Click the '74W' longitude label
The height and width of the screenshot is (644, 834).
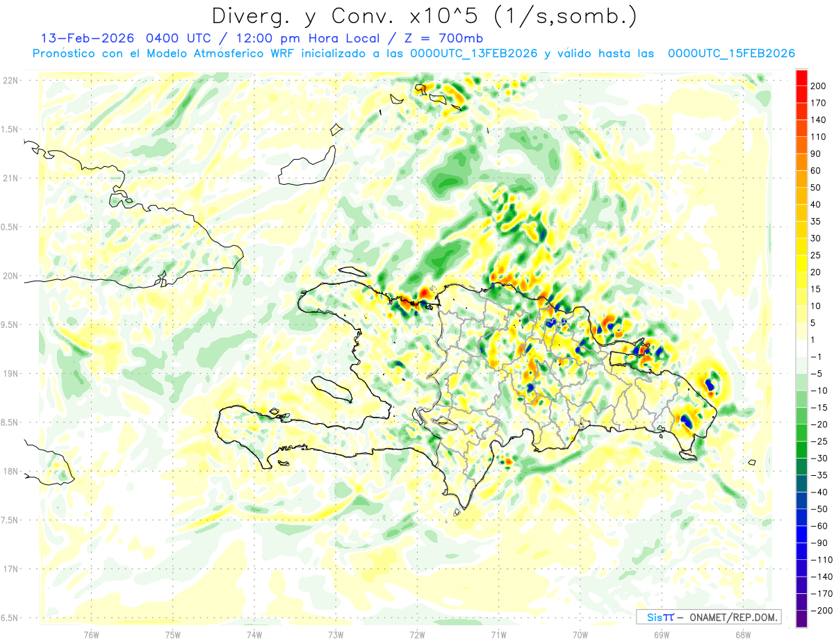pyautogui.click(x=254, y=634)
